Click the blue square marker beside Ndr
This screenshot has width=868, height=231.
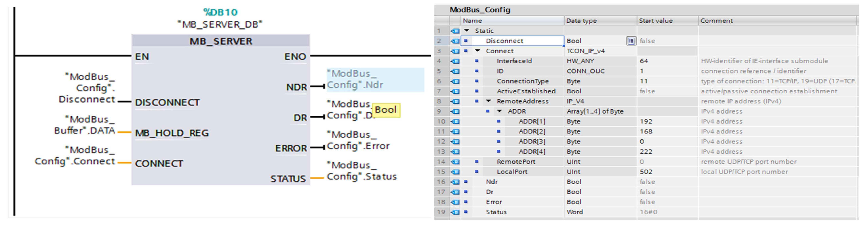466,182
